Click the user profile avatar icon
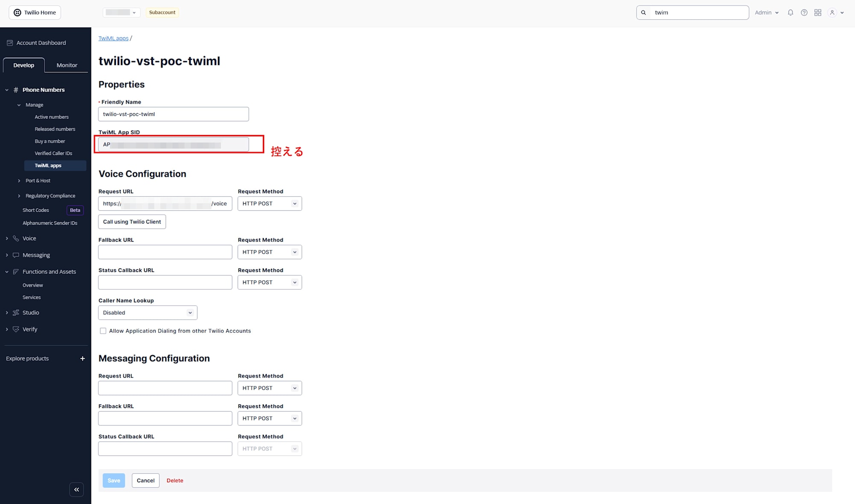The width and height of the screenshot is (855, 504). pyautogui.click(x=832, y=12)
